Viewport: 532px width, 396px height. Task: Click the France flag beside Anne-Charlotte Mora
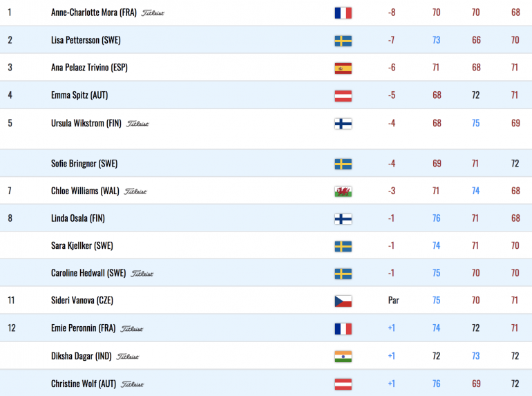coord(343,13)
